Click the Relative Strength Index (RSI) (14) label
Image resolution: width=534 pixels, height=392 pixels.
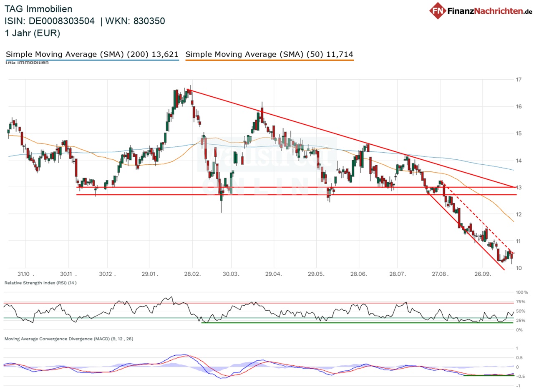tap(40, 283)
